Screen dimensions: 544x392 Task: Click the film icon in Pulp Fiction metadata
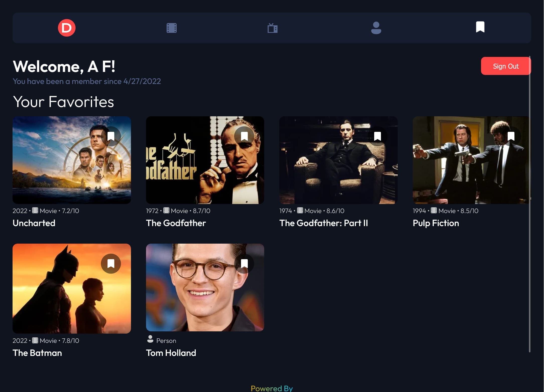click(x=434, y=210)
